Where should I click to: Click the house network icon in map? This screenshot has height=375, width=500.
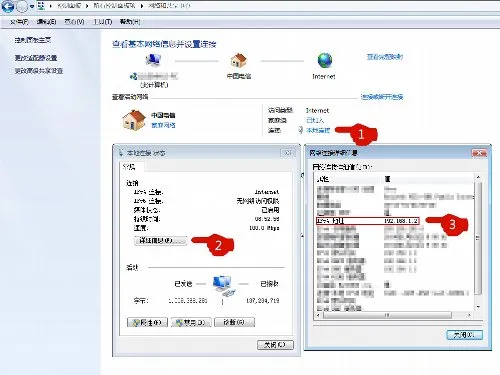[238, 60]
